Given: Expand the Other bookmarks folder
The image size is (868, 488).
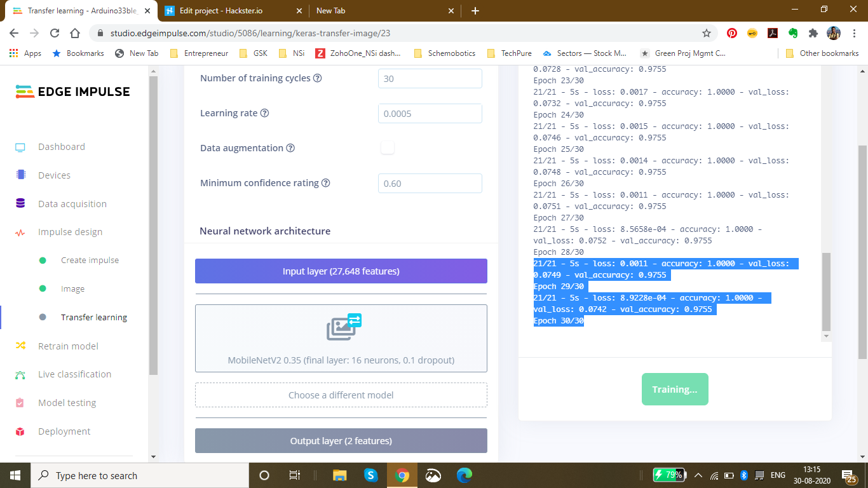Looking at the screenshot, I should (x=822, y=53).
